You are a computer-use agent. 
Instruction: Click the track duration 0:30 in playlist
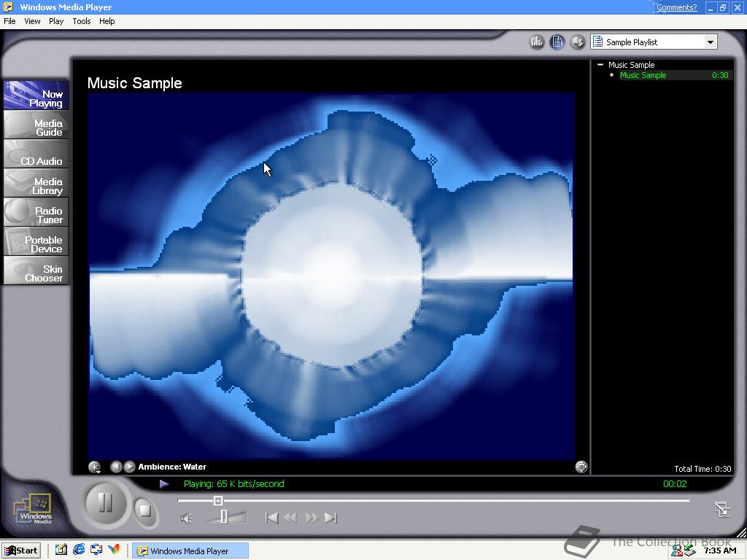(720, 75)
